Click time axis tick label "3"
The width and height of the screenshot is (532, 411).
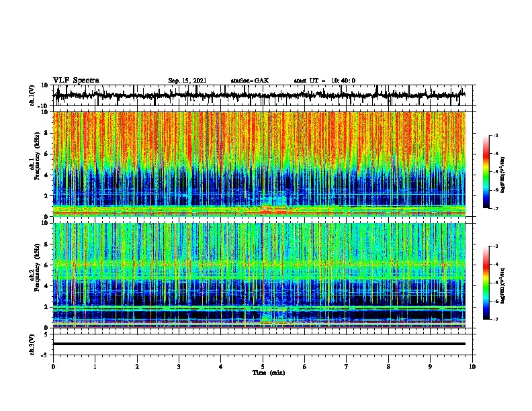tap(179, 367)
